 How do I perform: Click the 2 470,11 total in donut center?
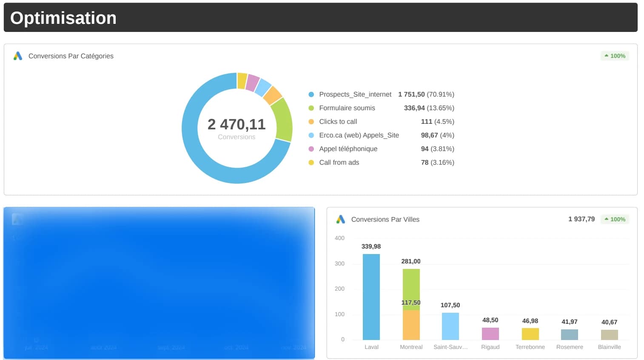(237, 124)
